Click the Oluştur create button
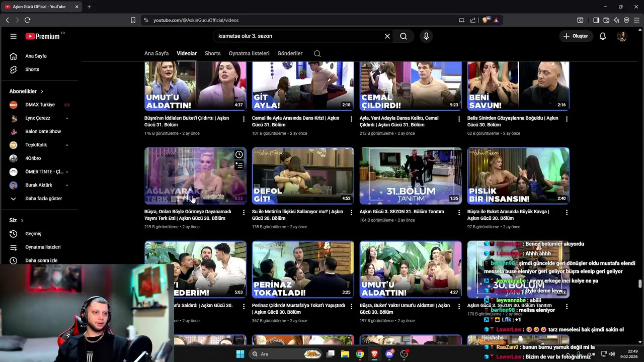This screenshot has width=644, height=362. coord(576,36)
